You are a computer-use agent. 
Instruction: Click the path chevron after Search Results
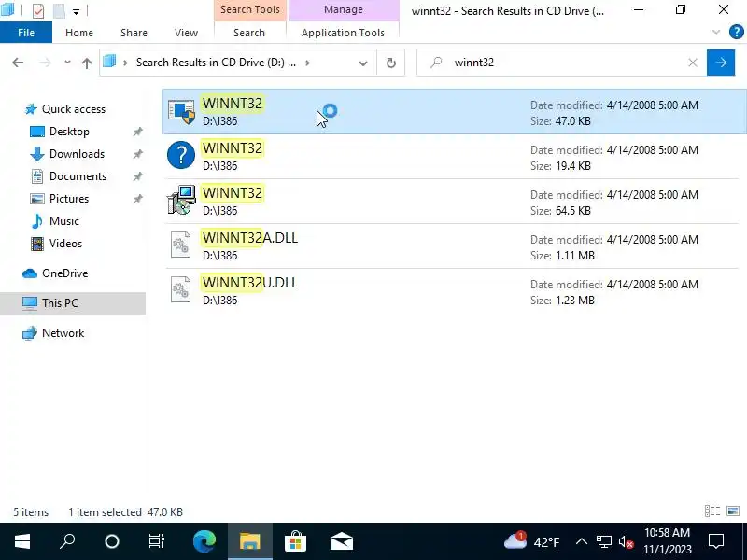[x=308, y=63]
